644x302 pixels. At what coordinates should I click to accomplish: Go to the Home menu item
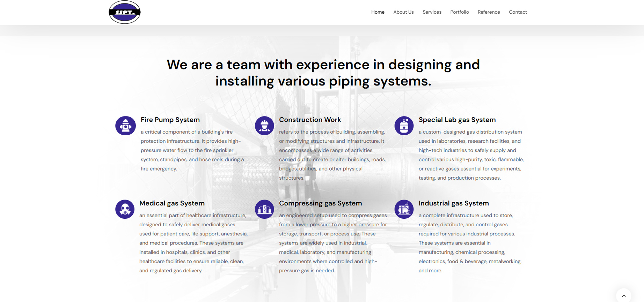(x=378, y=12)
